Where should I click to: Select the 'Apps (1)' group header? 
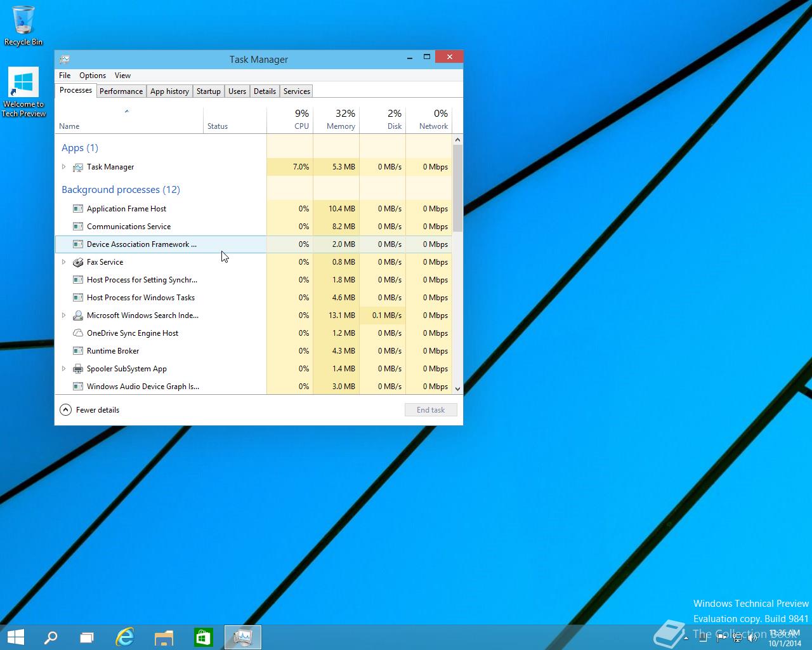[80, 148]
